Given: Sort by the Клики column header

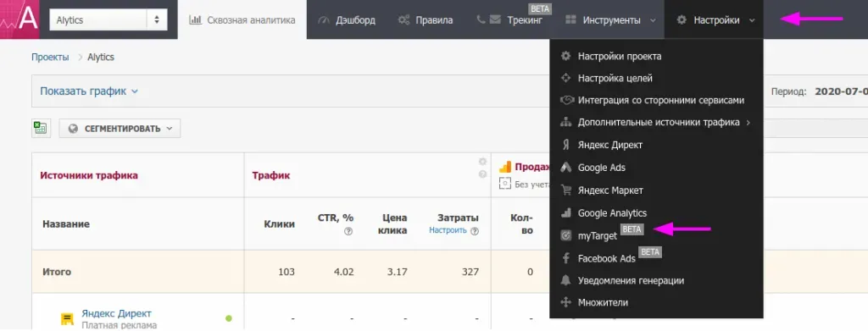Looking at the screenshot, I should (x=280, y=224).
